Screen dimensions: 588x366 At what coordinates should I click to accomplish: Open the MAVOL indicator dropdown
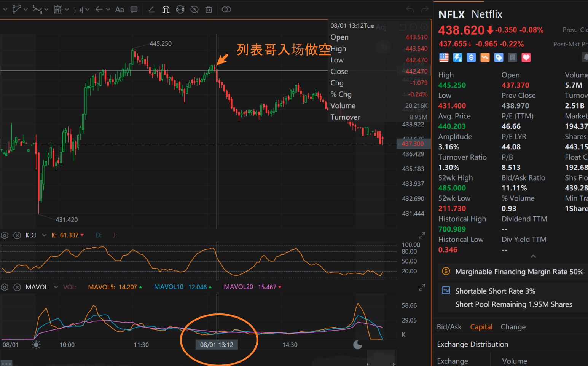56,287
